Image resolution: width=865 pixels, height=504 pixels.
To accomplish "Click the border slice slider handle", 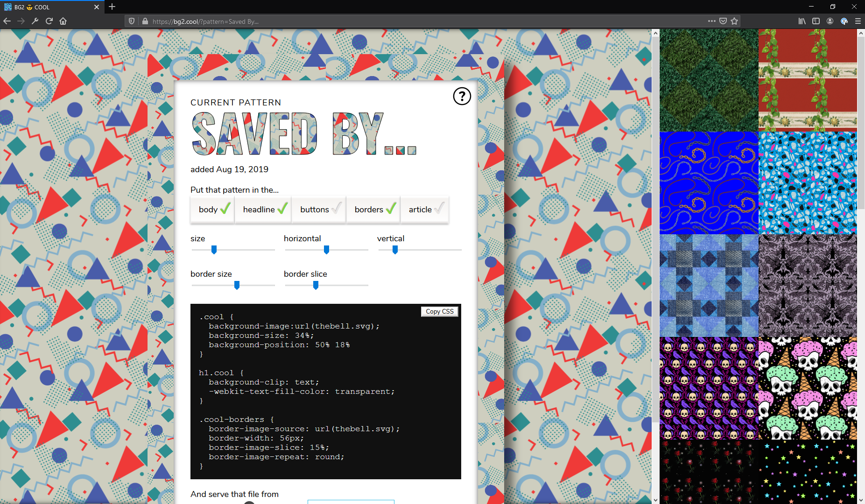I will [x=316, y=285].
